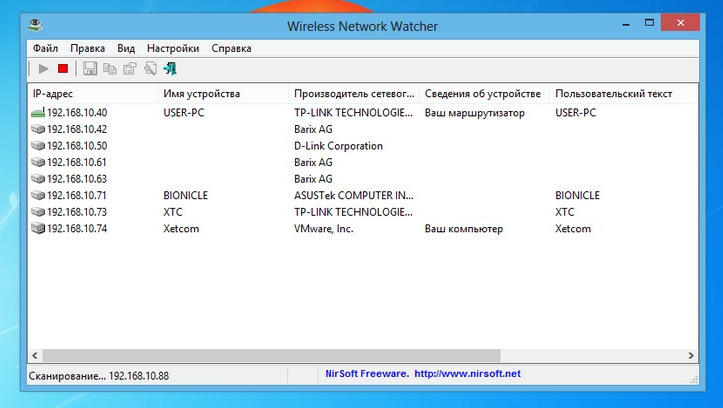Click device icon beside 192.168.10.61
Image resolution: width=723 pixels, height=408 pixels.
[38, 162]
